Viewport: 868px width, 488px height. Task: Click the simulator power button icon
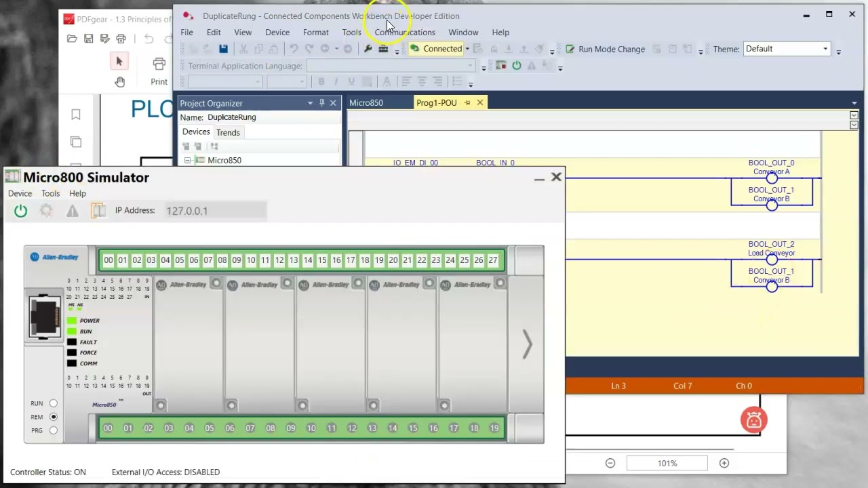21,211
